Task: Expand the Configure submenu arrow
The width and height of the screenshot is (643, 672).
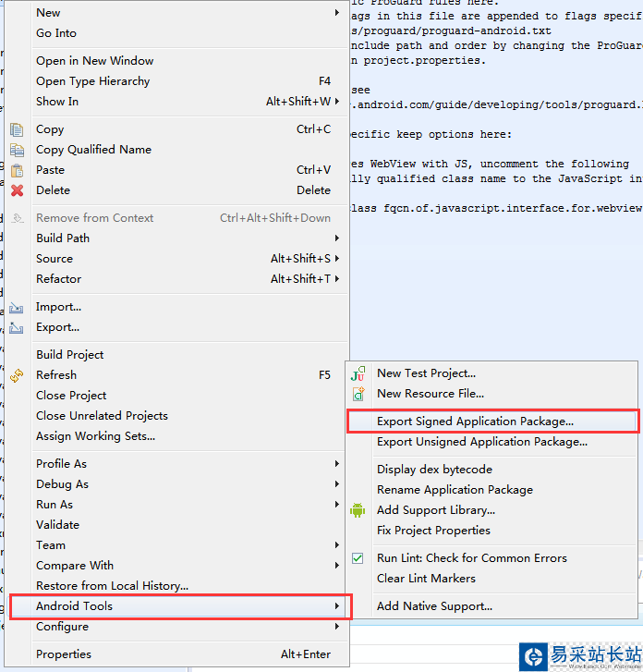Action: [x=337, y=627]
